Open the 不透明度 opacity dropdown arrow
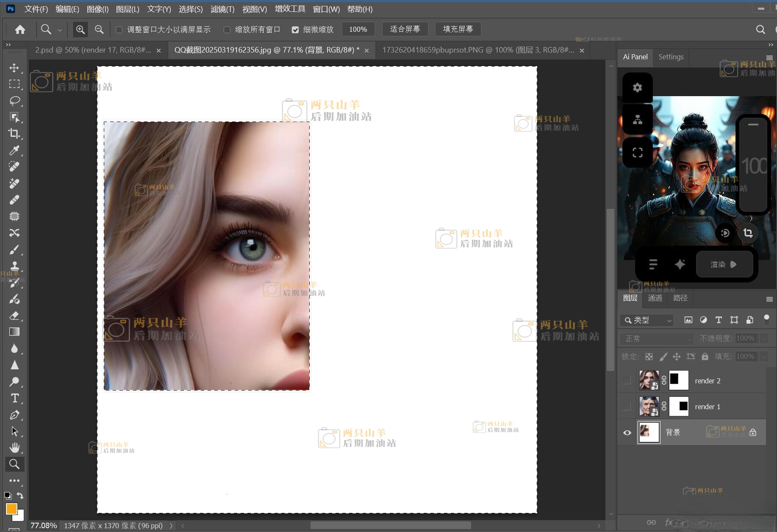Screen dimensions: 777x532 tap(764, 338)
